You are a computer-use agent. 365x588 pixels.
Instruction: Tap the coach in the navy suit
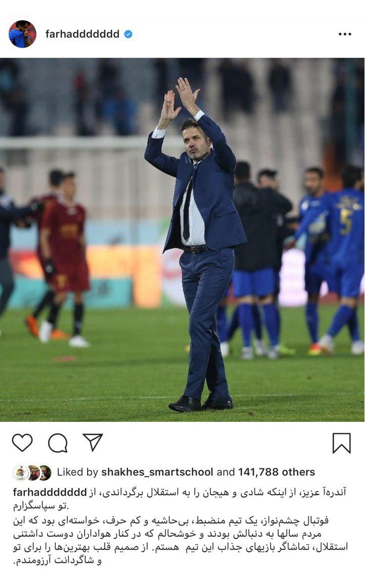click(195, 244)
